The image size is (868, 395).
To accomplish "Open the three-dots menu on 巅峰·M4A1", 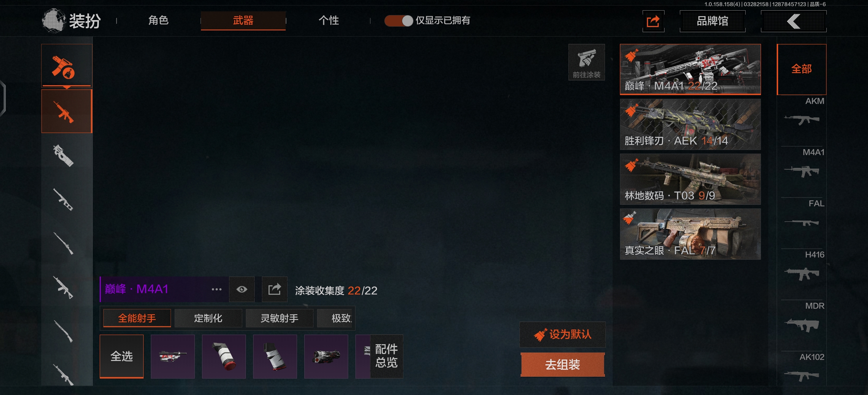I will pyautogui.click(x=216, y=289).
